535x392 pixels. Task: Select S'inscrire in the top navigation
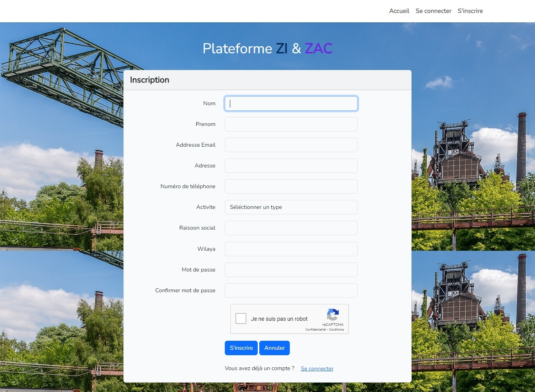click(x=470, y=11)
